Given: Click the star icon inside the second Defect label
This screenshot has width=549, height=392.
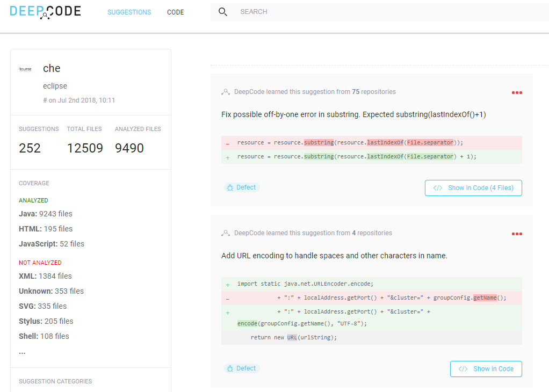Looking at the screenshot, I should (x=230, y=368).
